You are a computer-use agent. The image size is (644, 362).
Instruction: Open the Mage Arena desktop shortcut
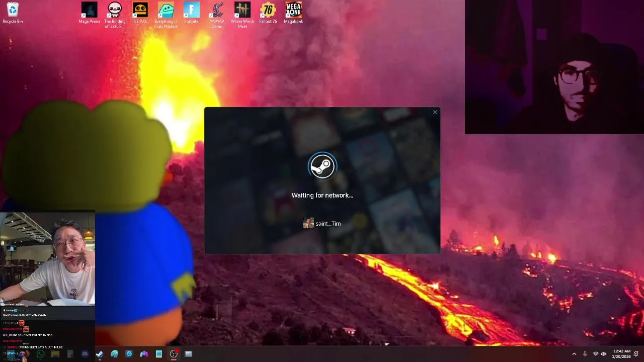(90, 13)
